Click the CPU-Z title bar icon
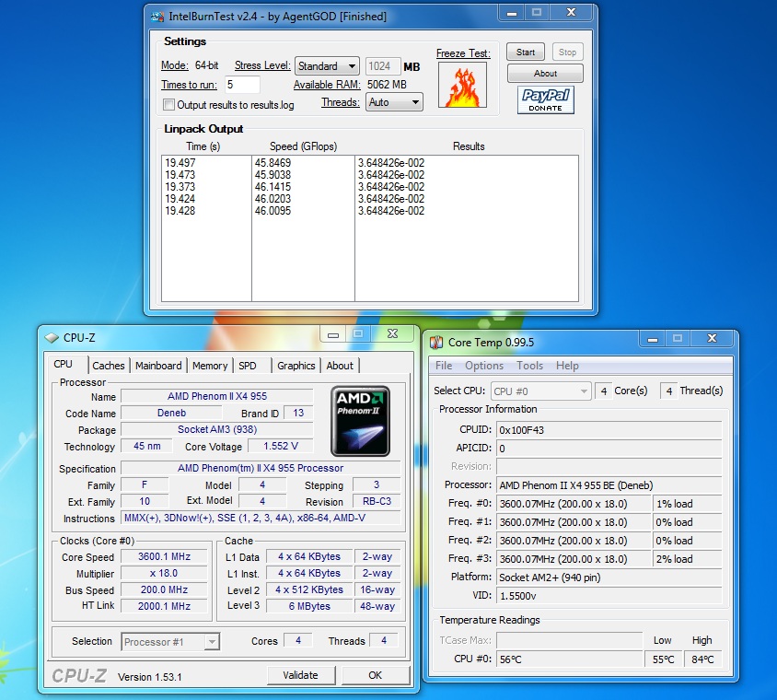Viewport: 777px width, 700px height. (x=52, y=338)
